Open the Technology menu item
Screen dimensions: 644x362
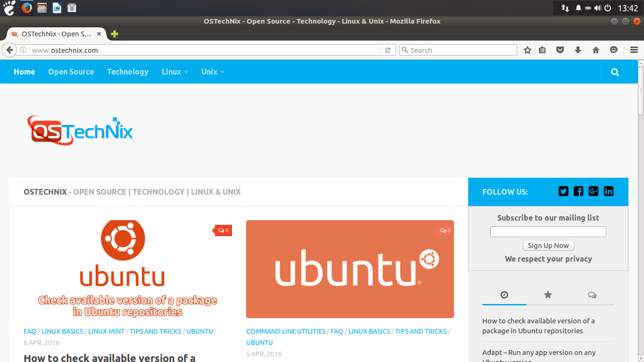128,72
